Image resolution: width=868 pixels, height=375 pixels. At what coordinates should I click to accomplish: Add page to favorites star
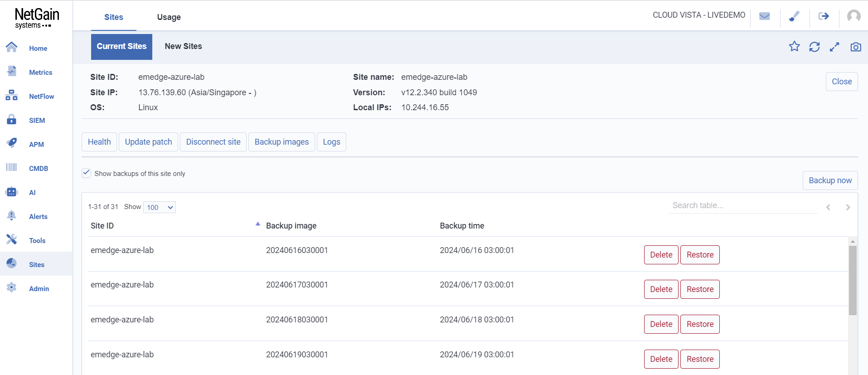coord(794,46)
